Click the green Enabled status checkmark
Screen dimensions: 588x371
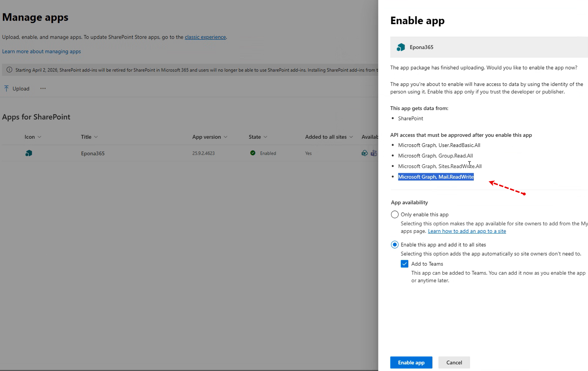click(253, 153)
